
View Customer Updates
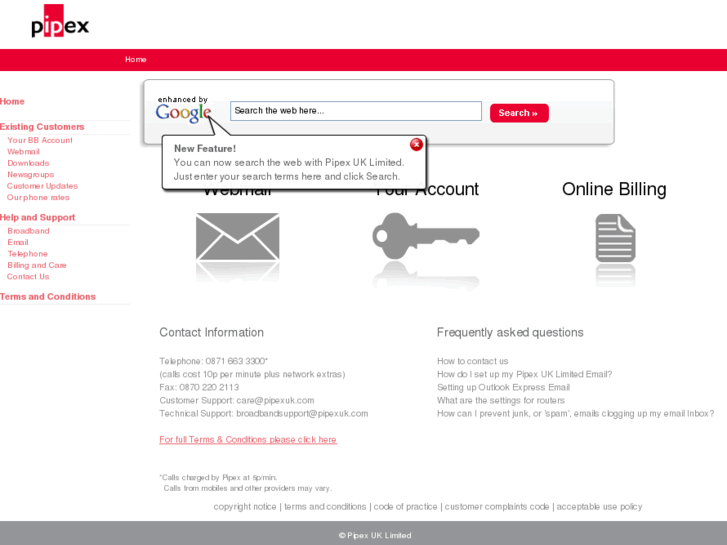pos(42,186)
